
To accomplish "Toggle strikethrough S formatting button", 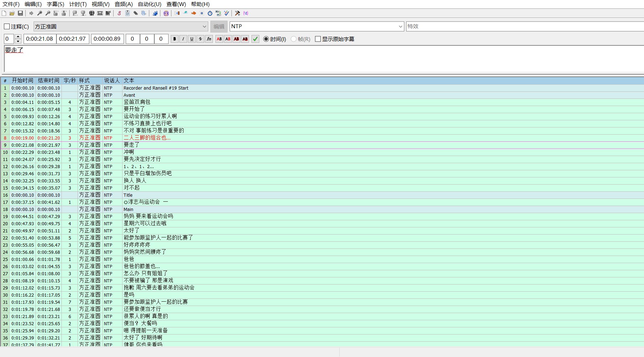I will point(200,39).
